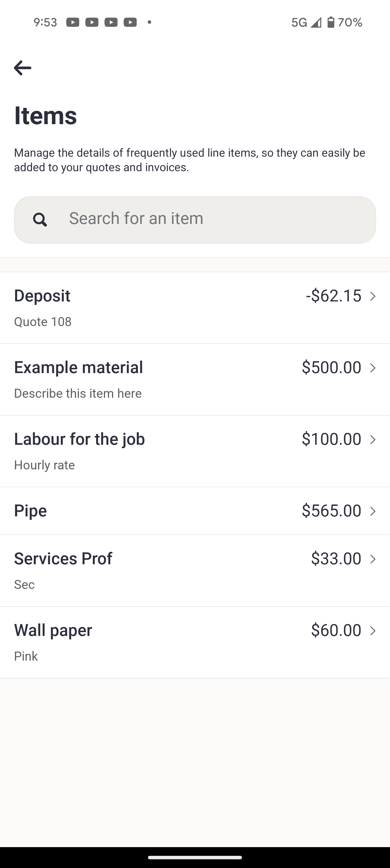Open the Pipe item
This screenshot has height=868, width=390.
pos(30,511)
